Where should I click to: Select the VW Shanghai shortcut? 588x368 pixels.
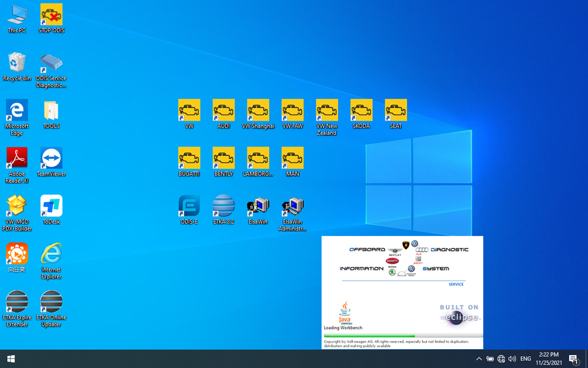pos(258,115)
